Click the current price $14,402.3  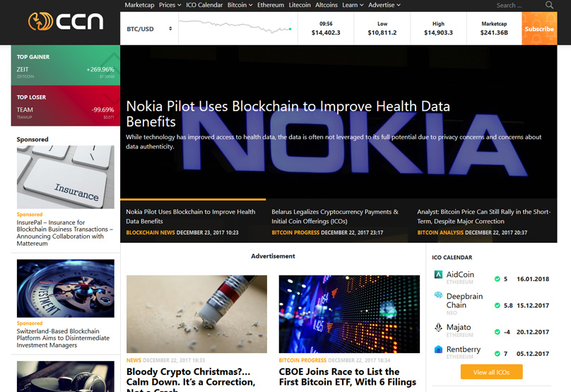pyautogui.click(x=326, y=32)
